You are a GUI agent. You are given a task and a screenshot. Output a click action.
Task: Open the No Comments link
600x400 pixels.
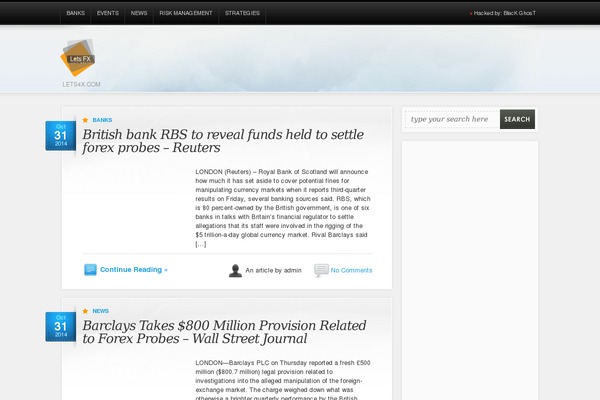click(351, 270)
